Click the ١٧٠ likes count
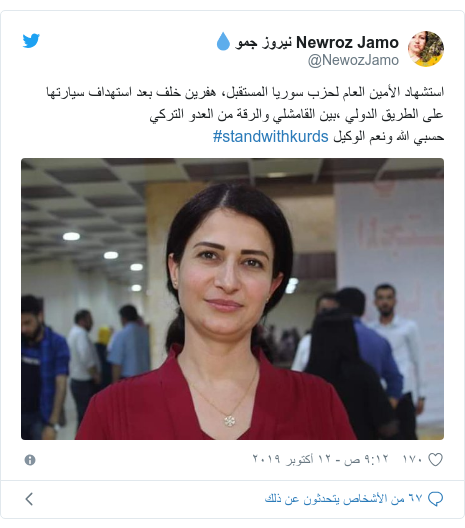 coord(412,459)
